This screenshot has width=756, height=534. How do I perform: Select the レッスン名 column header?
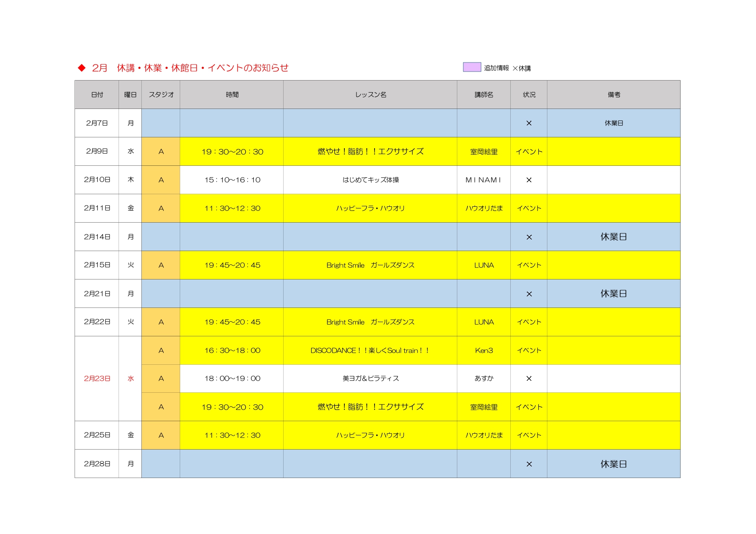[x=370, y=95]
